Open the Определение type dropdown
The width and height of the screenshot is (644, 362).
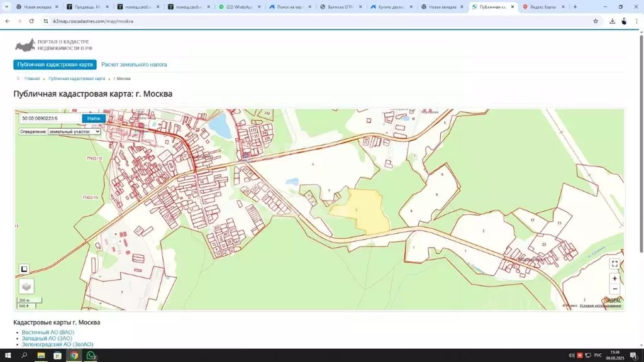74,131
